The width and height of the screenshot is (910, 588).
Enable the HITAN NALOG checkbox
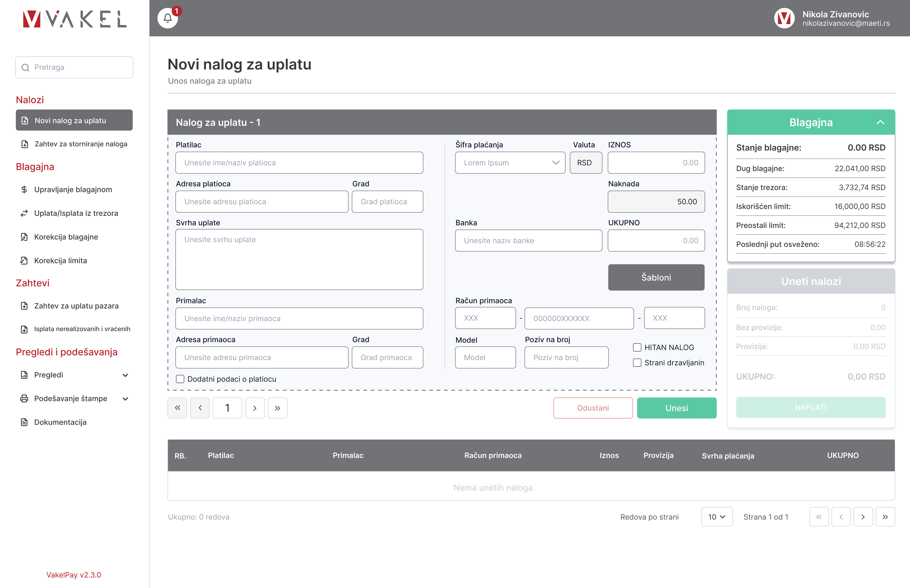click(x=637, y=347)
